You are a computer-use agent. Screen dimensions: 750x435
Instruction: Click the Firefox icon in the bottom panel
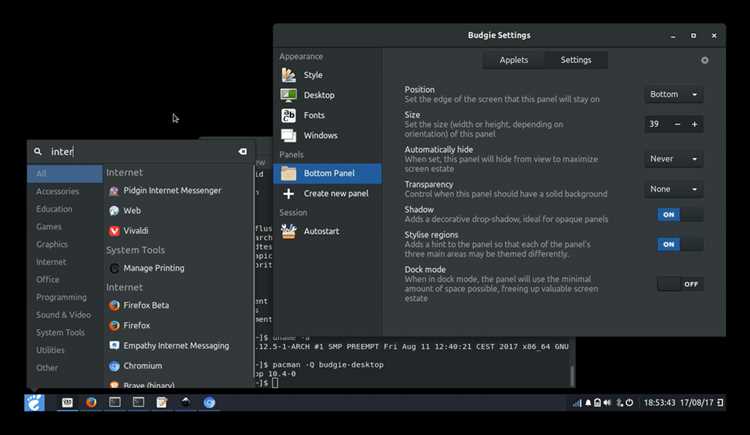click(x=91, y=402)
